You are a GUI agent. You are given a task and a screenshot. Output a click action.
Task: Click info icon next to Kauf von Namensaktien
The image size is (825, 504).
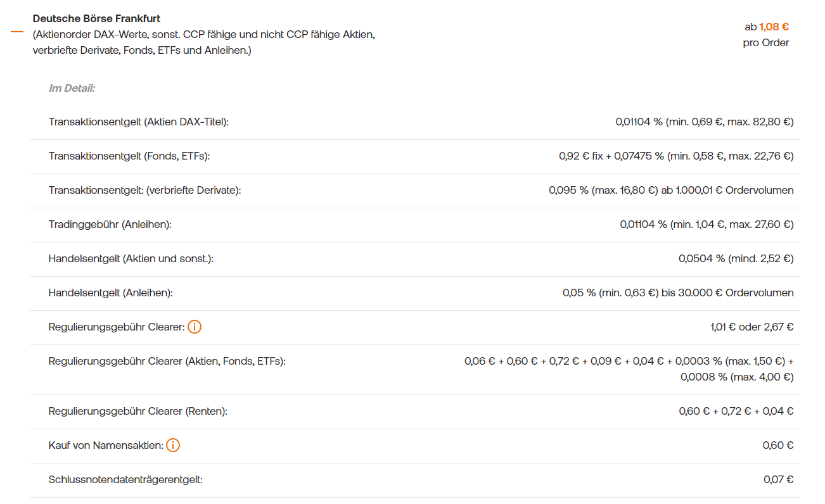173,445
